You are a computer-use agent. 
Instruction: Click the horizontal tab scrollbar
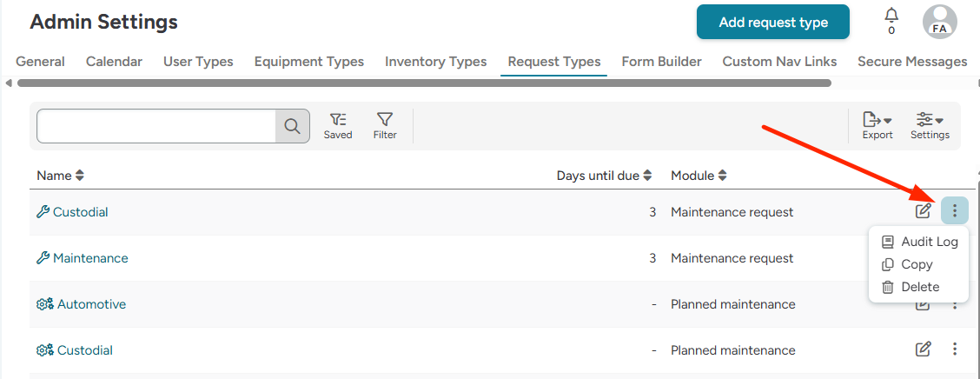pos(424,83)
